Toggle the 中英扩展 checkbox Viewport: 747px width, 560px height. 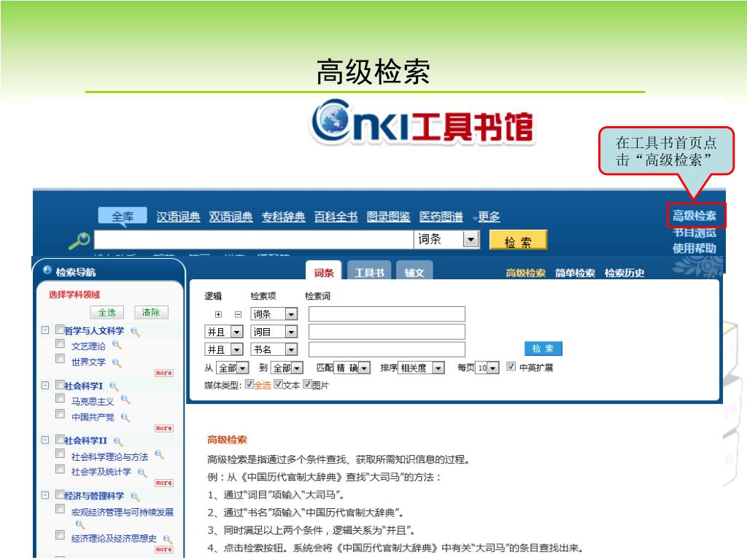(511, 366)
